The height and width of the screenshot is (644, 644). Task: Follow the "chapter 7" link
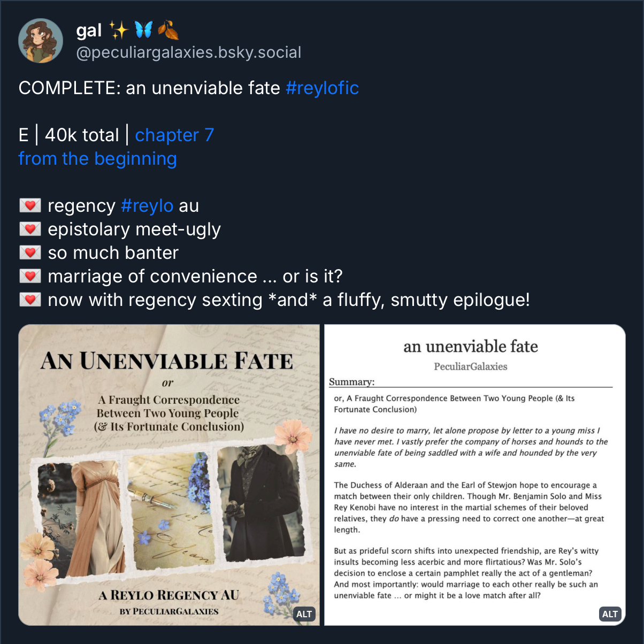pos(174,135)
